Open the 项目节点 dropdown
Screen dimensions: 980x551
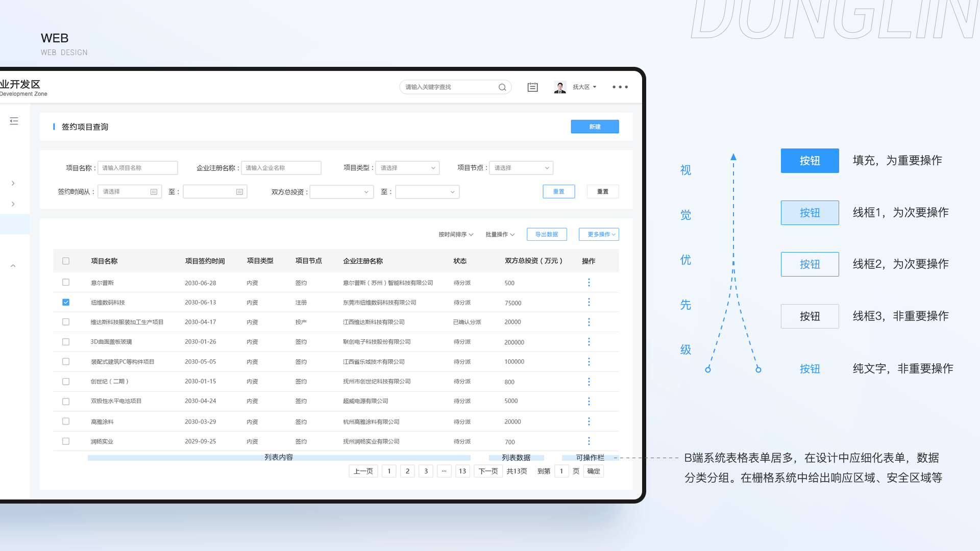(x=521, y=168)
